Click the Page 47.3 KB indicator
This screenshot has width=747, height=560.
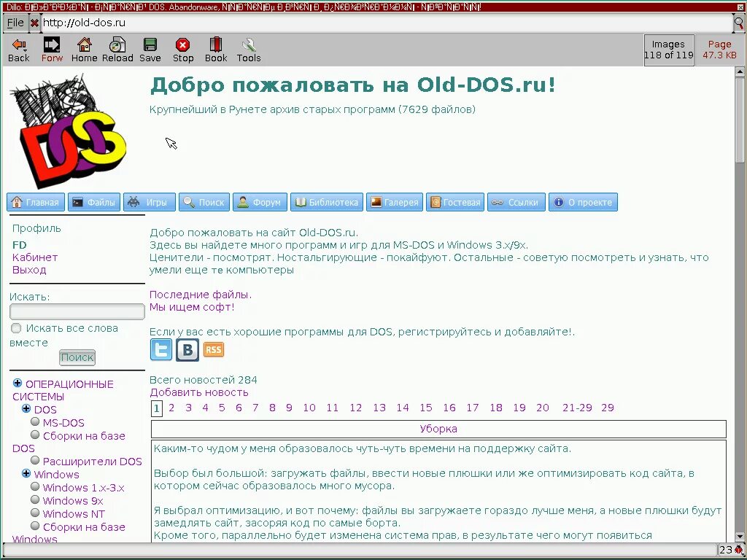(719, 50)
